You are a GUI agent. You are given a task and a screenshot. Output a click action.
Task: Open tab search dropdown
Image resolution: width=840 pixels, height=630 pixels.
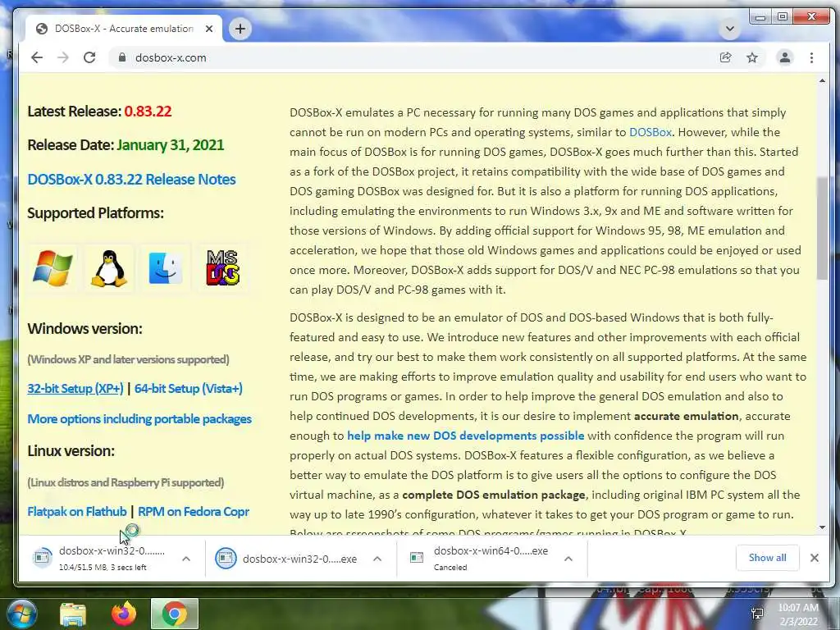729,29
